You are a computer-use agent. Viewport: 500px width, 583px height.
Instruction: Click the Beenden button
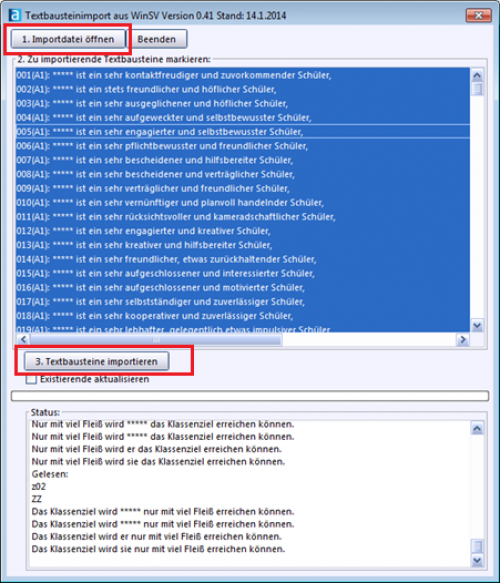[x=157, y=39]
